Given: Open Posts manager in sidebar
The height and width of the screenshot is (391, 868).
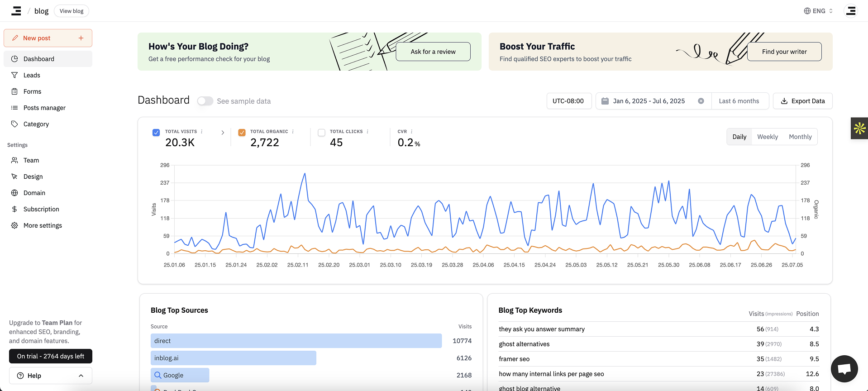Looking at the screenshot, I should coord(44,108).
